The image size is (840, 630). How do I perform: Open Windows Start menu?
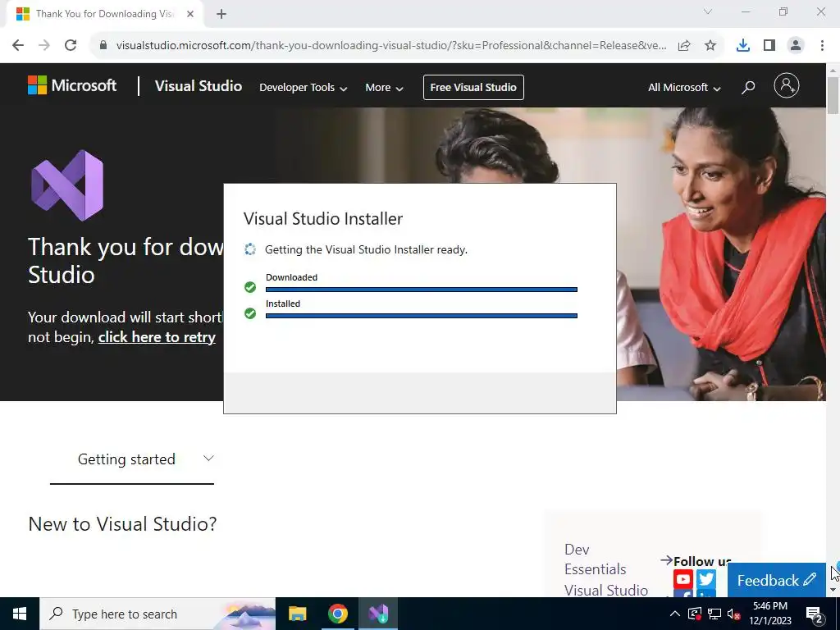(x=20, y=614)
